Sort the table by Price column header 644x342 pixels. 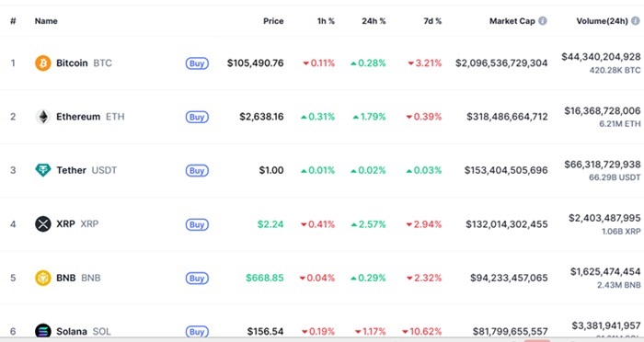point(273,21)
